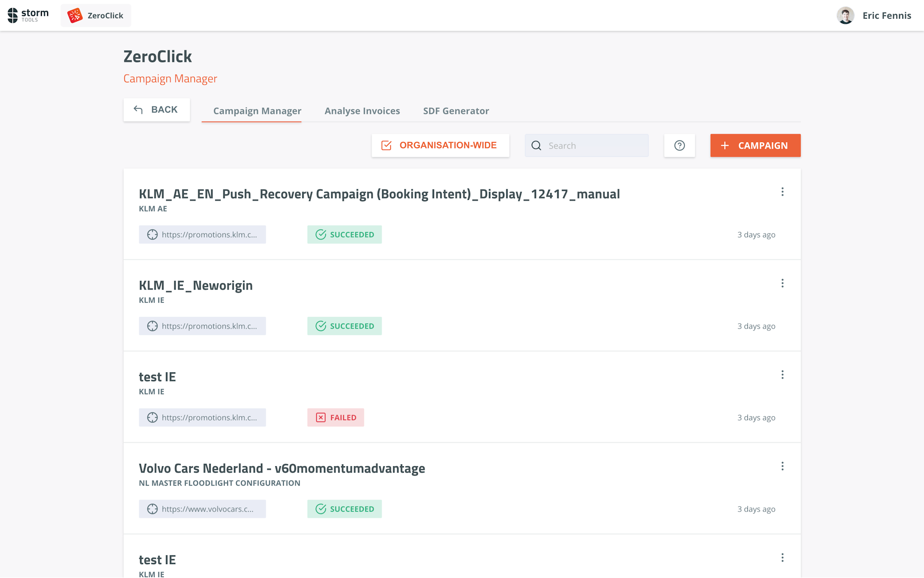
Task: Click SUCCEEDED badge of first KLM_AE campaign
Action: [x=344, y=235]
